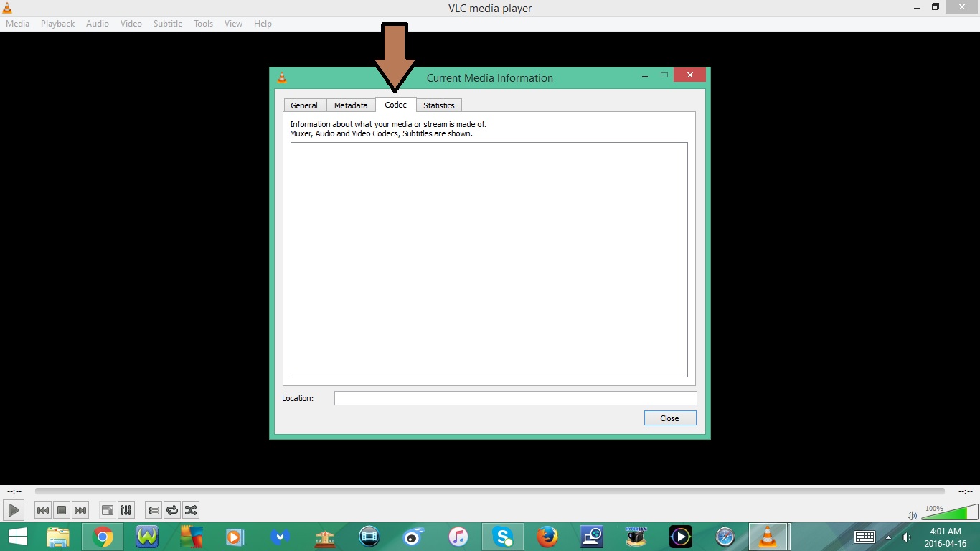980x551 pixels.
Task: Maximize the Current Media Information dialog
Action: (664, 75)
